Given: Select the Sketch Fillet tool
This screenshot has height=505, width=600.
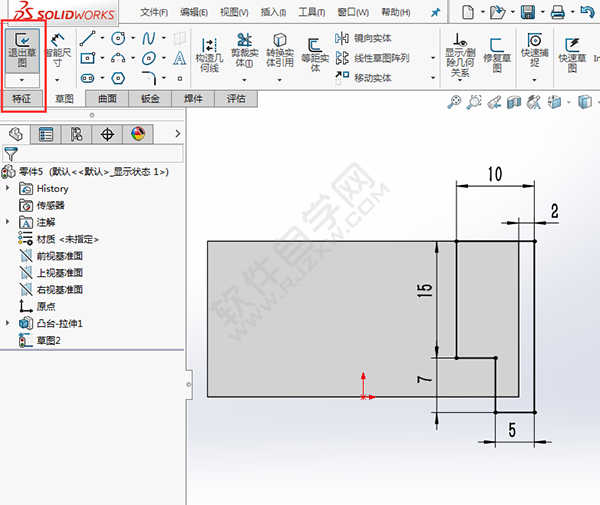Looking at the screenshot, I should [x=149, y=78].
